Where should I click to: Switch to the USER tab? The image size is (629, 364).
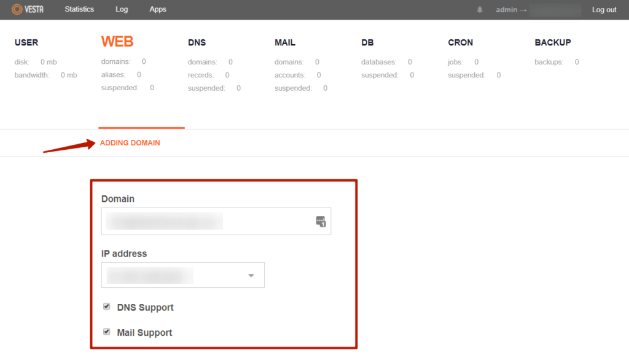pos(26,42)
